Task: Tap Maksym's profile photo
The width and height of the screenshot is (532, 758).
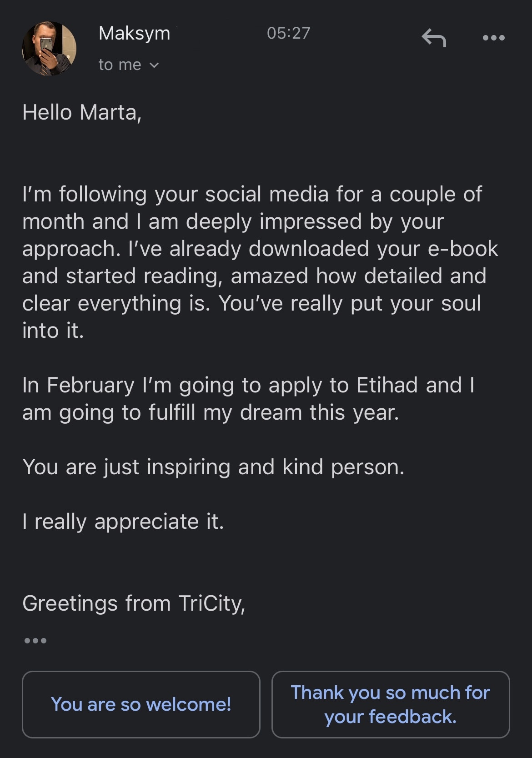Action: point(49,49)
